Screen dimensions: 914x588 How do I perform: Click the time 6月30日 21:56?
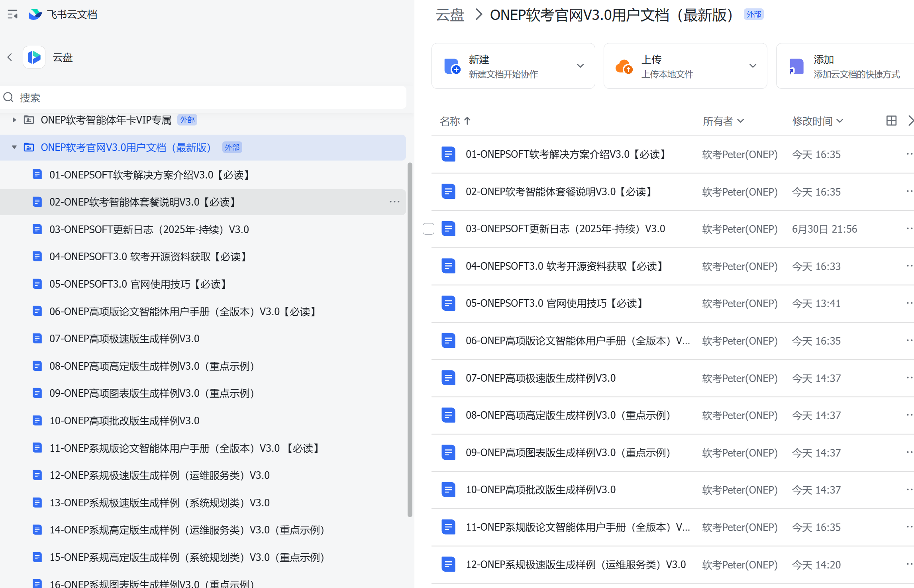[824, 229]
